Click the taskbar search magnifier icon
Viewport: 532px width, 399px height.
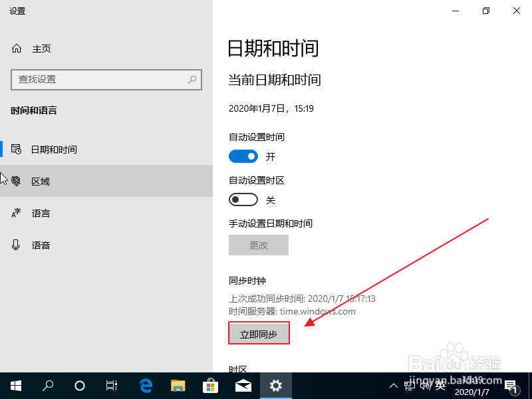(47, 386)
